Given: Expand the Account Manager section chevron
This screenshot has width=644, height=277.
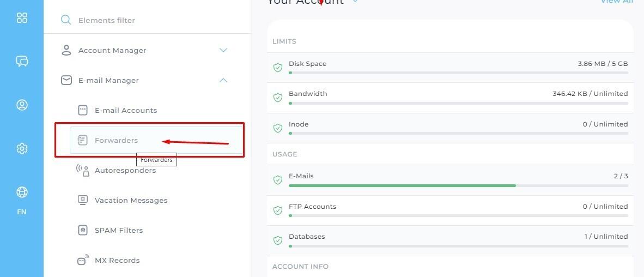Looking at the screenshot, I should [x=223, y=50].
